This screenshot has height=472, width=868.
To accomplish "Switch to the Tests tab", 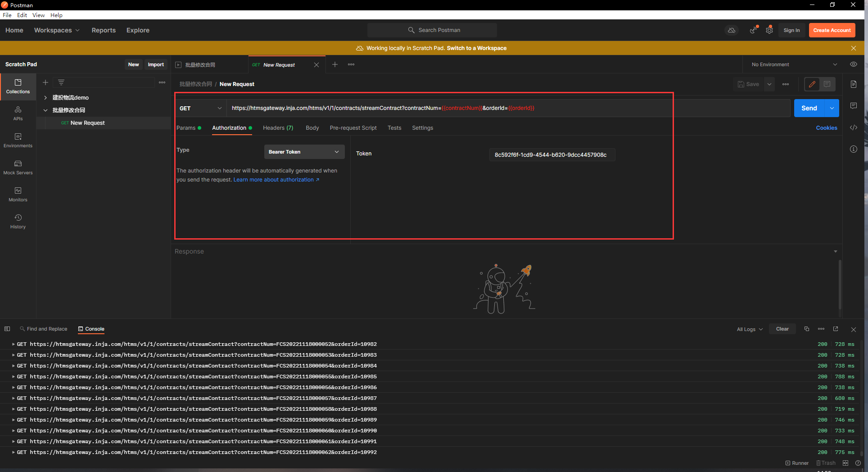I will (x=394, y=128).
